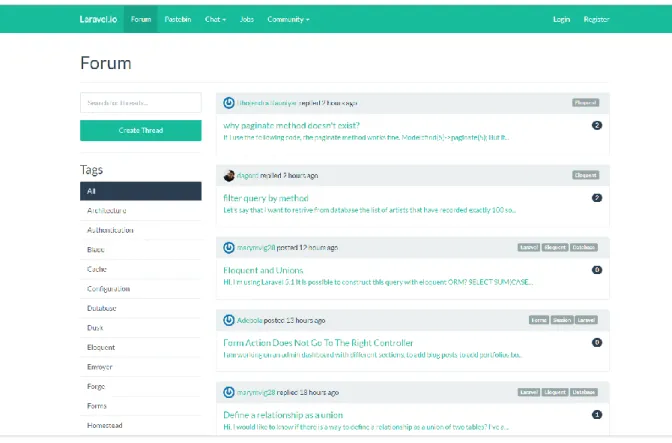
Task: Click Laravel badge on Form Action thread
Action: click(x=586, y=320)
